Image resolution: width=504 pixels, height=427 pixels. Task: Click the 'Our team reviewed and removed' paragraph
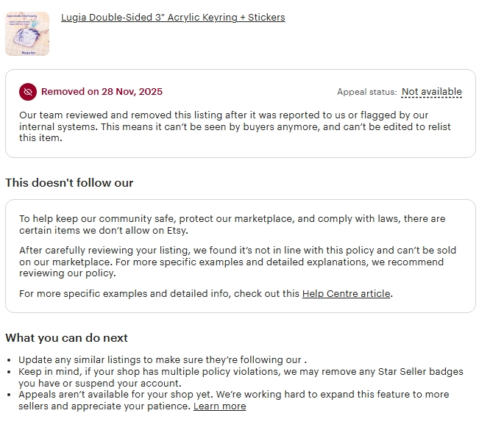pos(234,126)
